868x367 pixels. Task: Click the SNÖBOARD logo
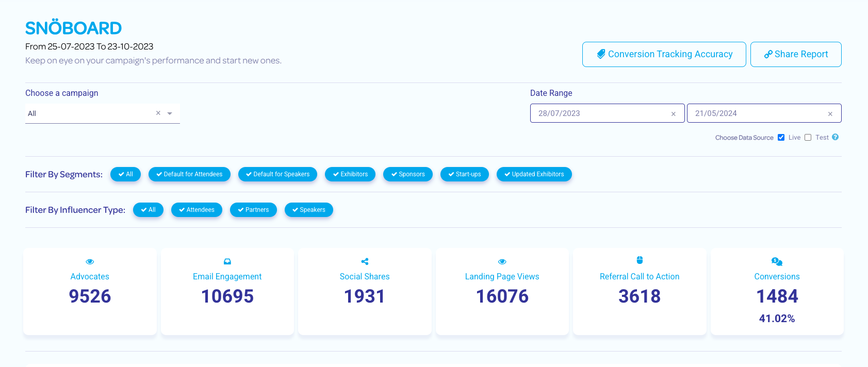(73, 28)
